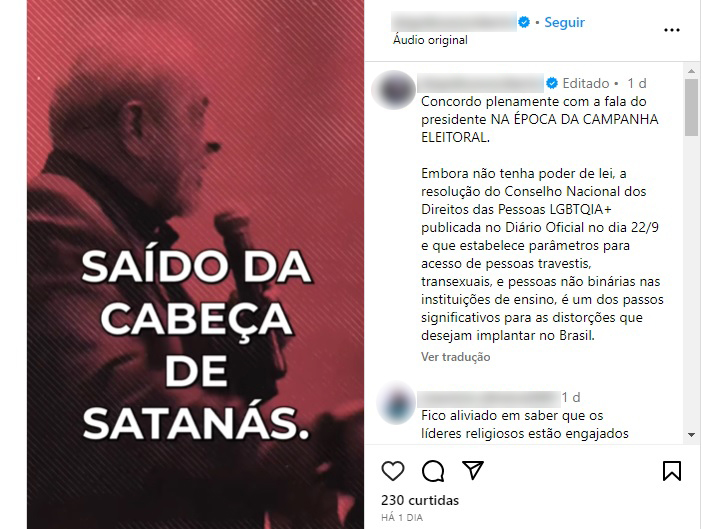Image resolution: width=701 pixels, height=529 pixels.
Task: Click the HÁ 1 DIA timestamp
Action: pyautogui.click(x=402, y=518)
